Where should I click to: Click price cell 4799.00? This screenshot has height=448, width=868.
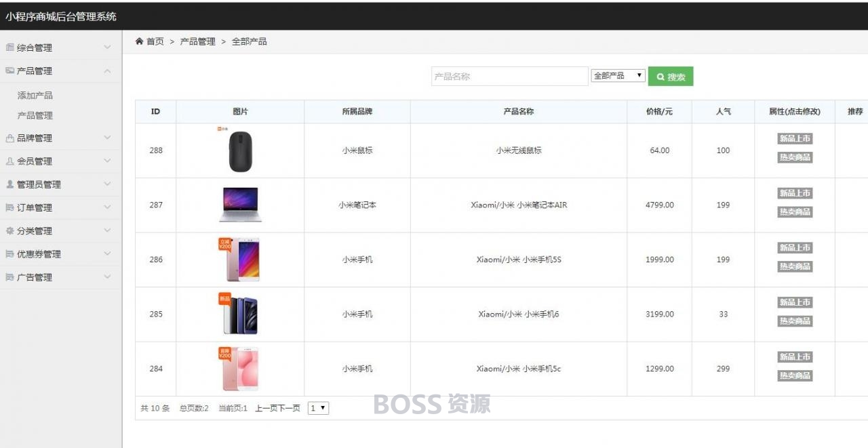[x=660, y=205]
